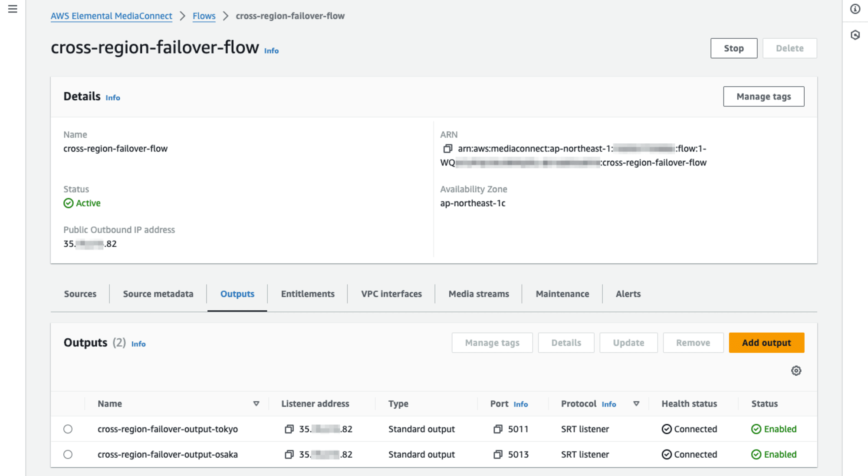Click SRT listener protocol in Tokyo row
868x476 pixels.
[585, 429]
